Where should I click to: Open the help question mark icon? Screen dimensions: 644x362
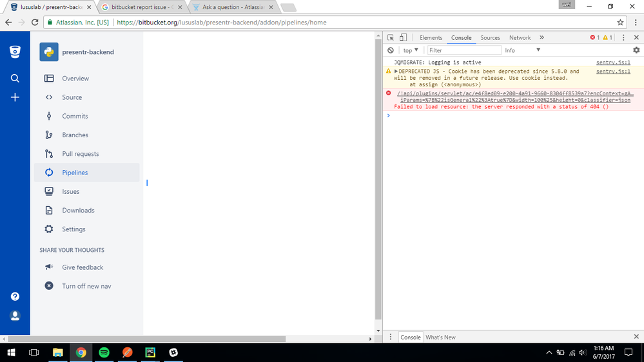(x=15, y=296)
